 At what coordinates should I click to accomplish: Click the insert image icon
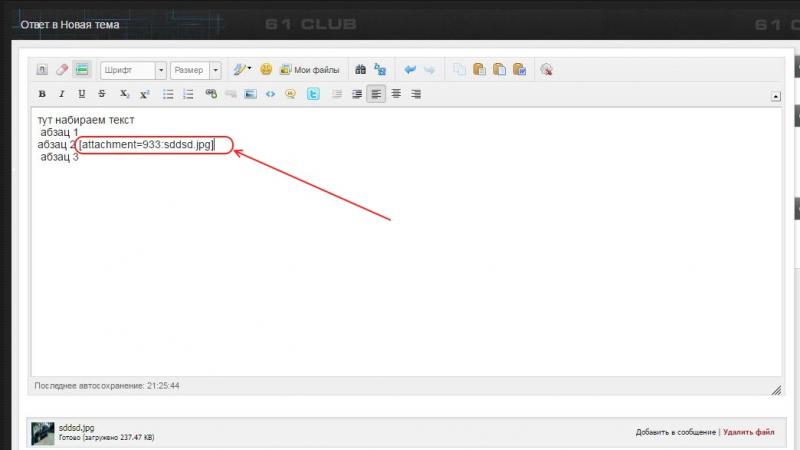click(250, 94)
